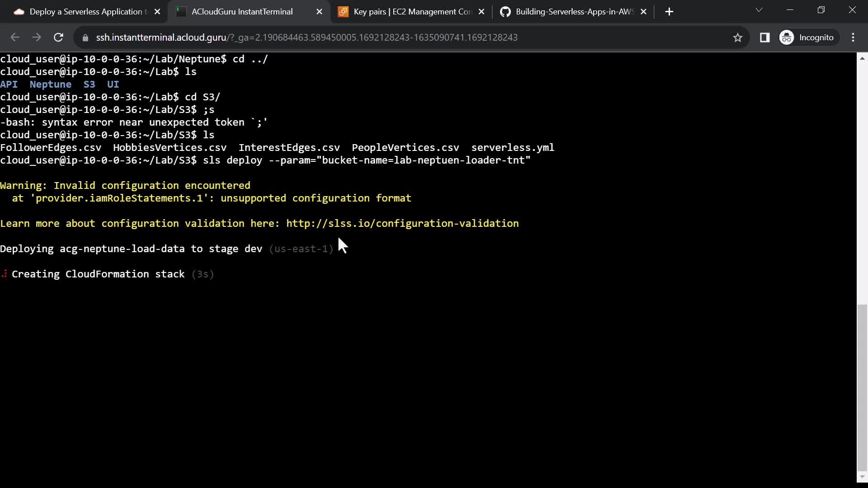Reload the terminal page
The width and height of the screenshot is (868, 488).
click(58, 38)
